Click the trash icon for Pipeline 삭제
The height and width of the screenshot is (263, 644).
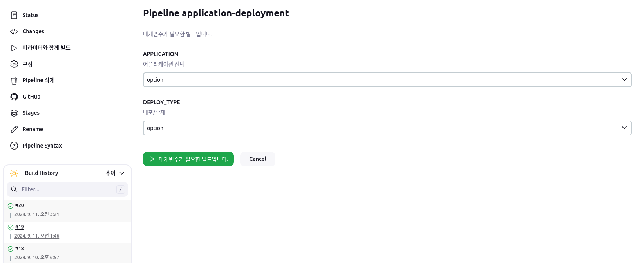14,81
